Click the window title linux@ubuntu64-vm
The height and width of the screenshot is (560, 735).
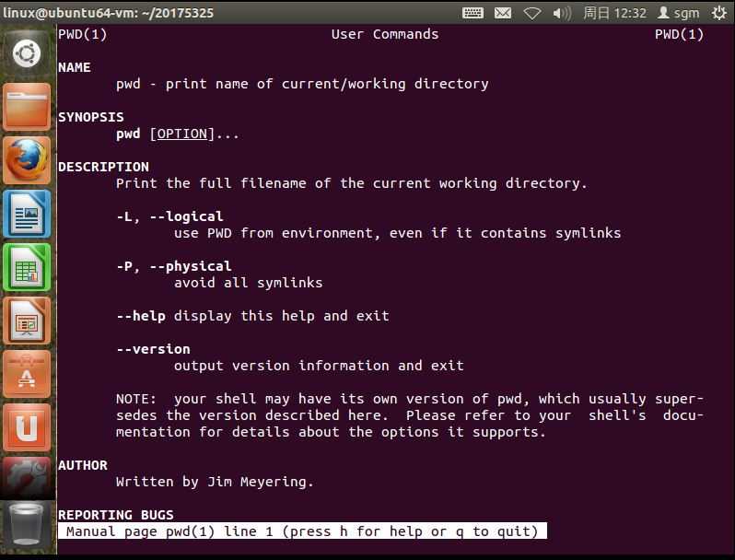point(109,13)
